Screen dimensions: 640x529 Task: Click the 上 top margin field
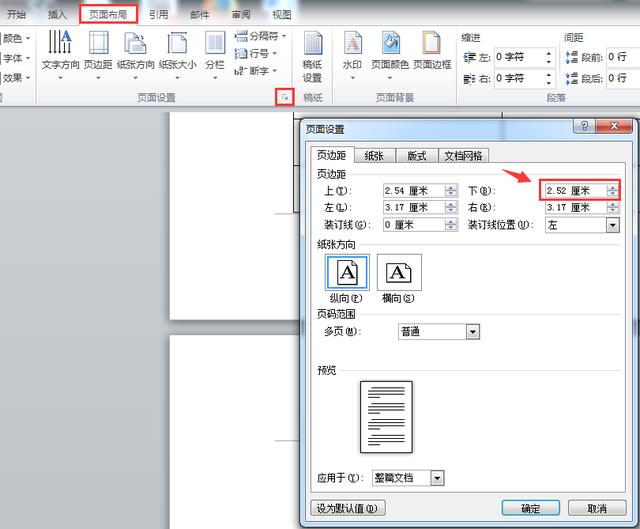[x=414, y=191]
